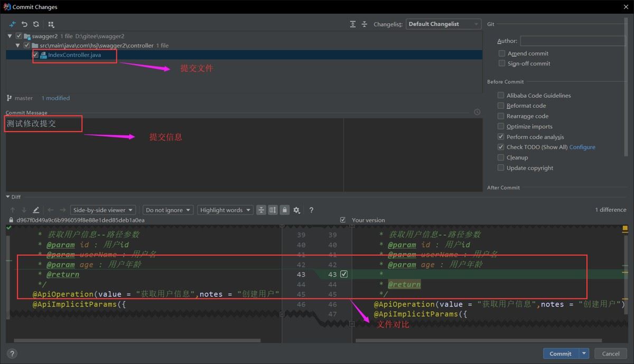This screenshot has width=634, height=364.
Task: Click the Group By icon in changes toolbar
Action: [51, 24]
